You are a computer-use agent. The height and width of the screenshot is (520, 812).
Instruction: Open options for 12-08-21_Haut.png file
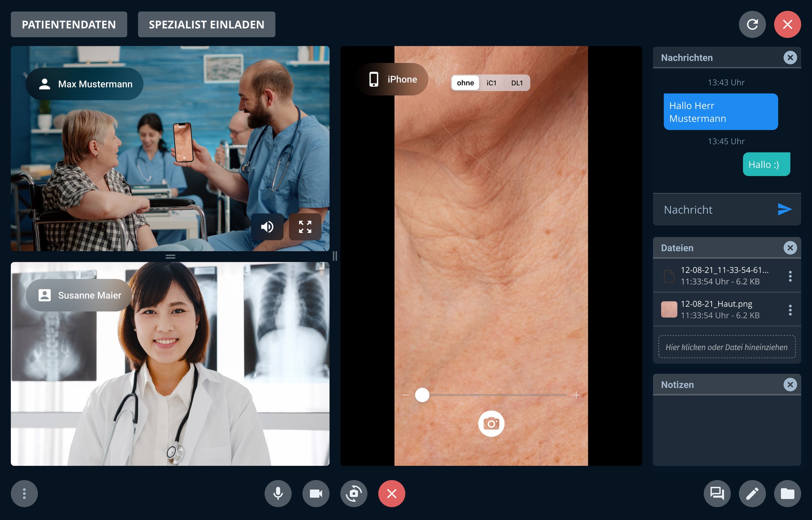click(x=790, y=310)
